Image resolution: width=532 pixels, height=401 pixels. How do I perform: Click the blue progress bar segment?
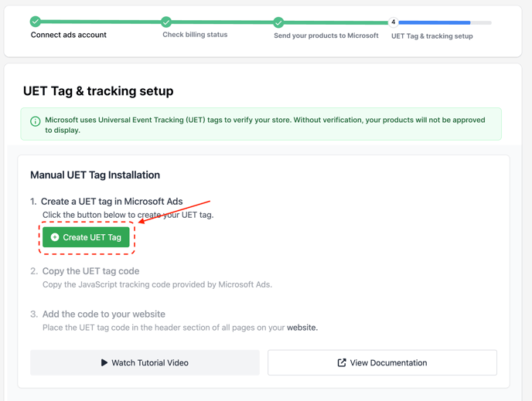435,22
